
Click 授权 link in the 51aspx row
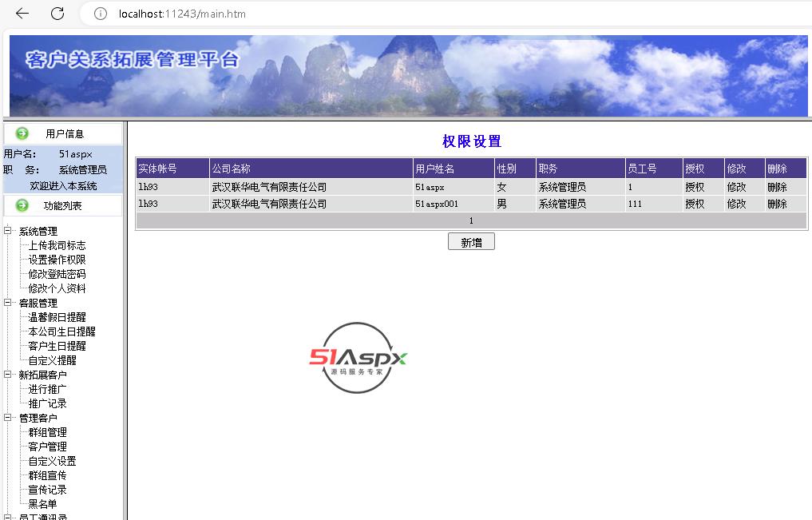pos(695,187)
